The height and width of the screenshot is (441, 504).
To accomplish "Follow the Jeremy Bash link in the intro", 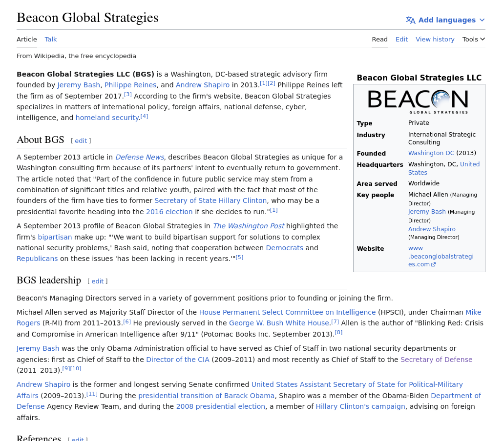I will click(79, 85).
